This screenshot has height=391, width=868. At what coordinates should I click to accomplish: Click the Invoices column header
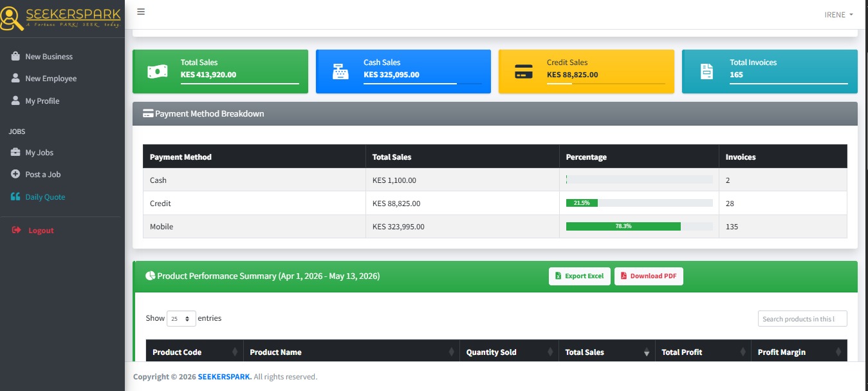[x=783, y=157]
